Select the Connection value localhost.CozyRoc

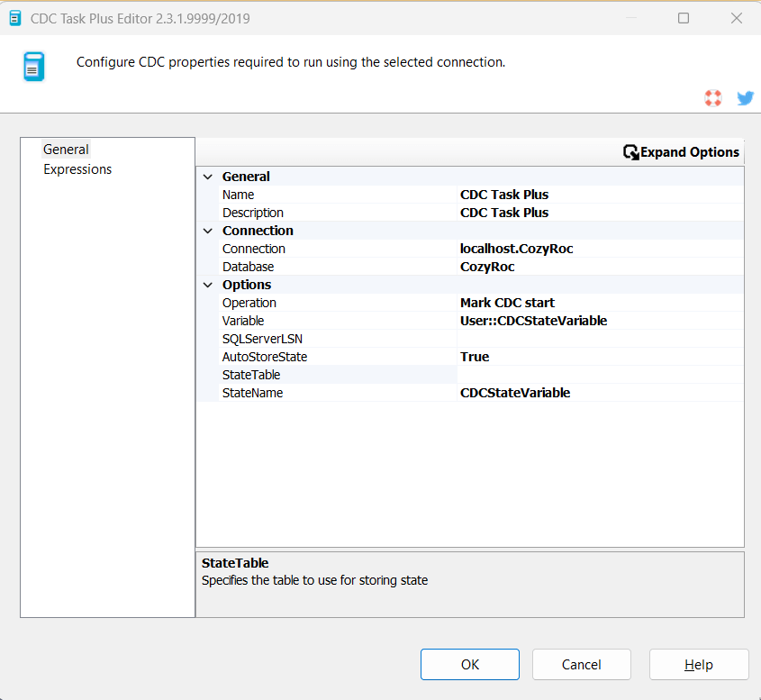coord(599,249)
